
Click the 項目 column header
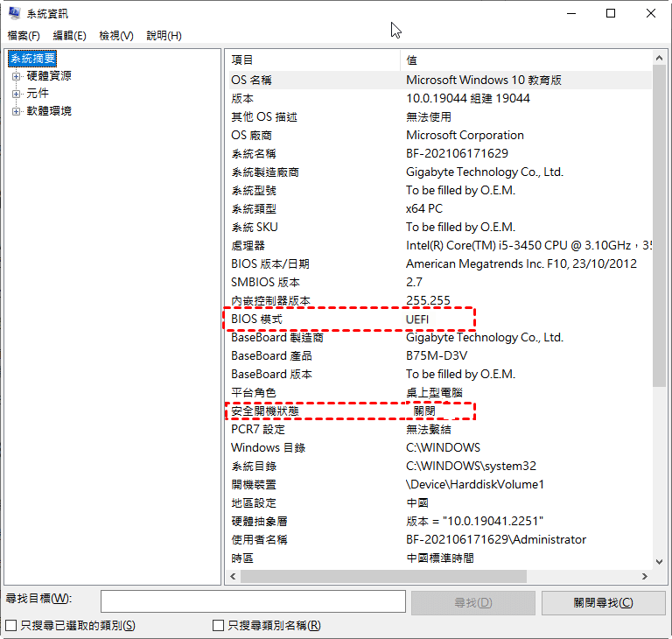(313, 60)
